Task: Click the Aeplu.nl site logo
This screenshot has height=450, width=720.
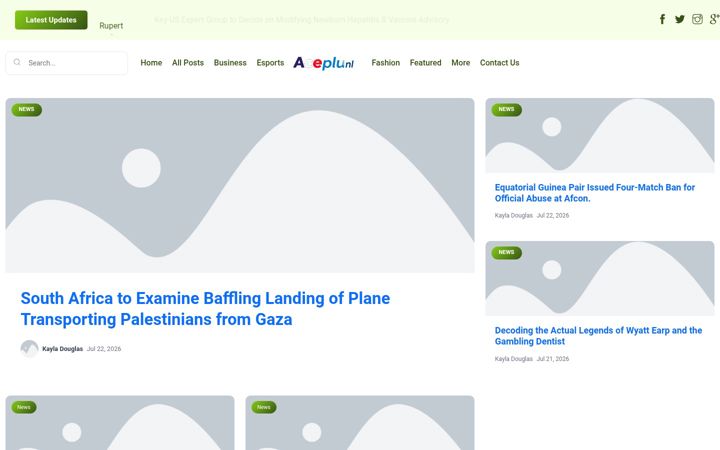Action: 324,63
